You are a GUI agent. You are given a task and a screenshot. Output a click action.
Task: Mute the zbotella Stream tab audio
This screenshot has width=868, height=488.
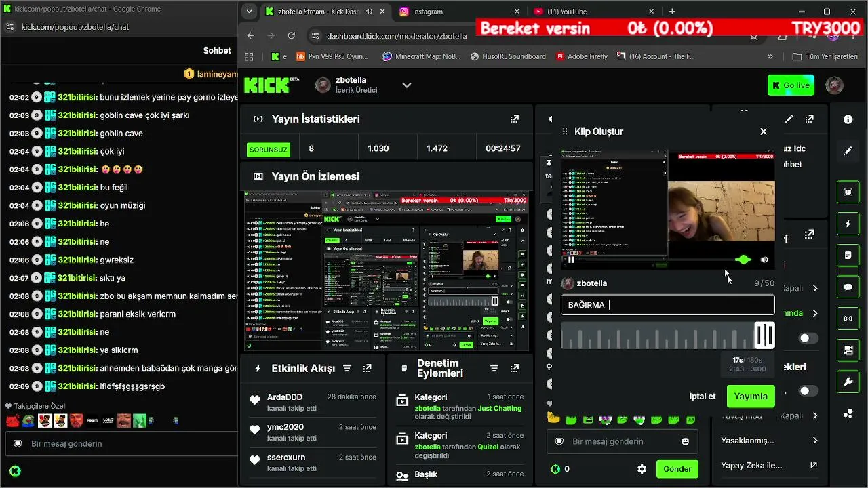[x=369, y=12]
